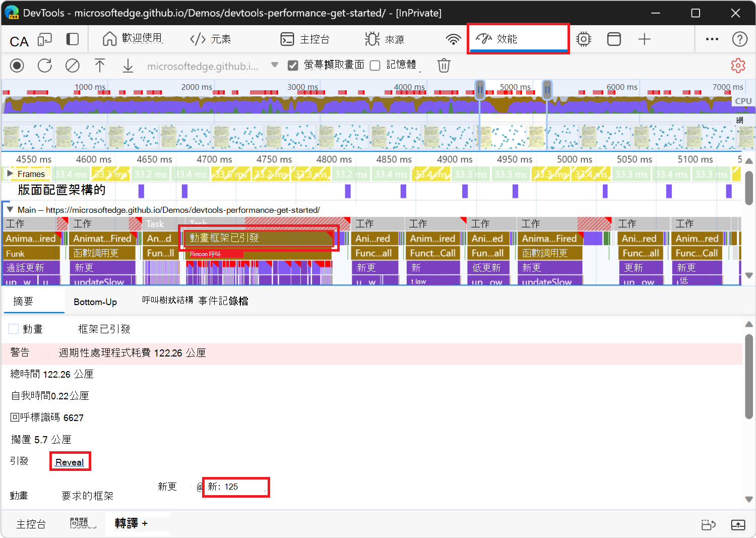Toggle the checkbox beside 動畫 in summary
The height and width of the screenshot is (538, 756).
(x=14, y=329)
